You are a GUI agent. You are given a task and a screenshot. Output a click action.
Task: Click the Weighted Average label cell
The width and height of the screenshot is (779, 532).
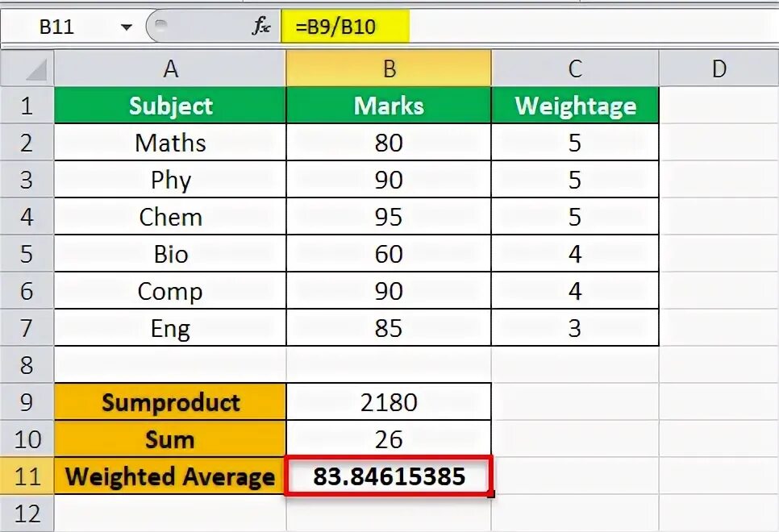tap(170, 476)
